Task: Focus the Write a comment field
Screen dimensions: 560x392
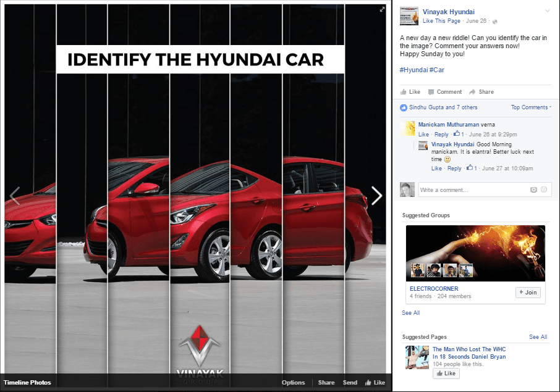Action: pyautogui.click(x=485, y=190)
